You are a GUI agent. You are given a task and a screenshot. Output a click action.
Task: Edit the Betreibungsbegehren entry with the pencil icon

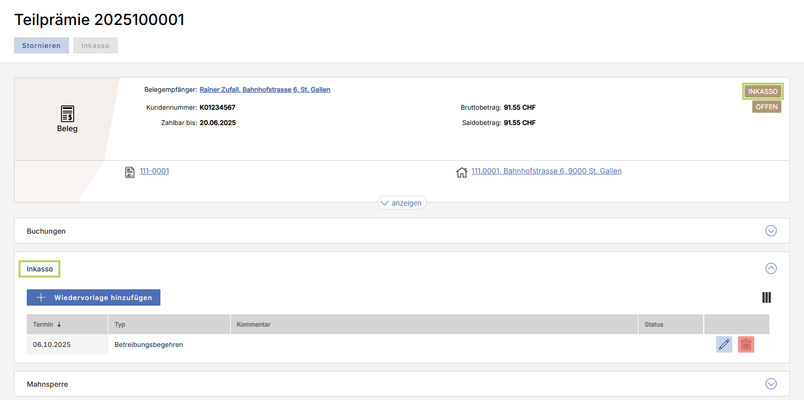tap(724, 344)
